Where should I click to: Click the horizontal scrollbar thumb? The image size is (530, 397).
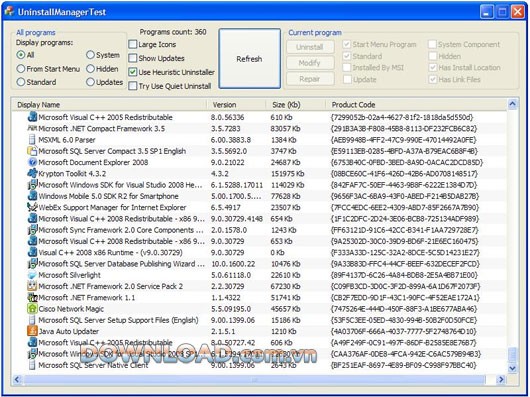pyautogui.click(x=254, y=379)
